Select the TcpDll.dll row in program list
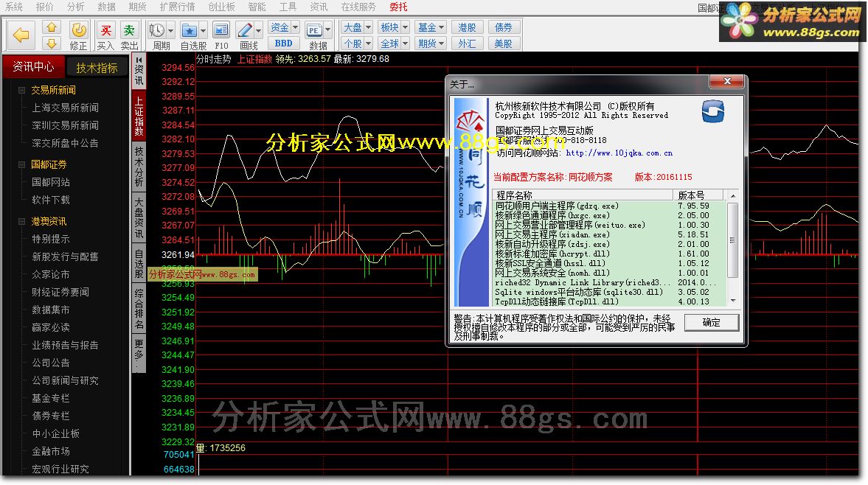This screenshot has height=485, width=868. (x=609, y=301)
